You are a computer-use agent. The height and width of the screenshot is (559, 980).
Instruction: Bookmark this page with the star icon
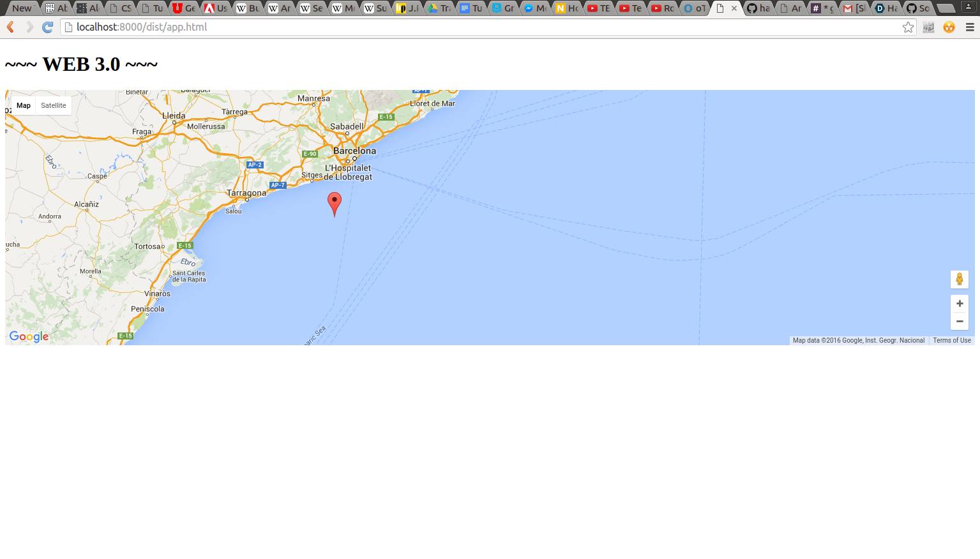coord(908,27)
